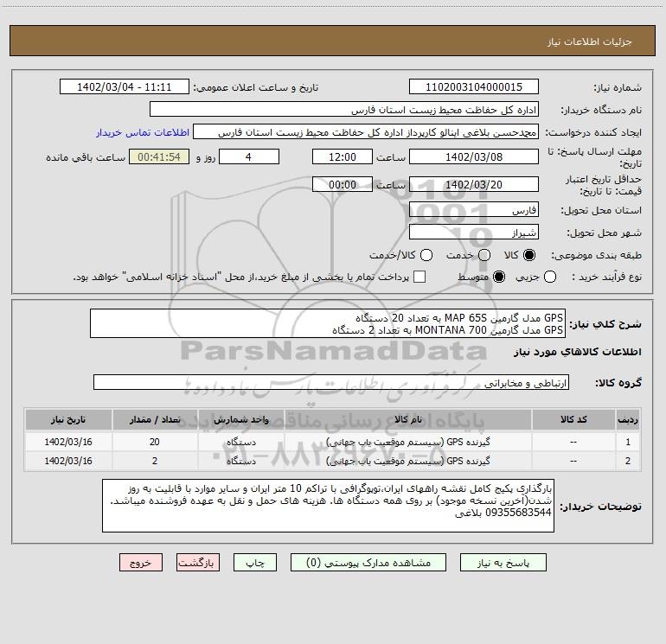Screen dimensions: 666x644
Task: Click the 'جزئیات اطلاعات نیاز' header title
Action: coord(590,41)
